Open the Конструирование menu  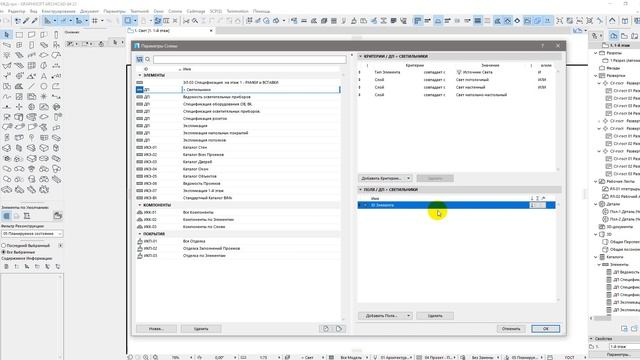[x=58, y=11]
